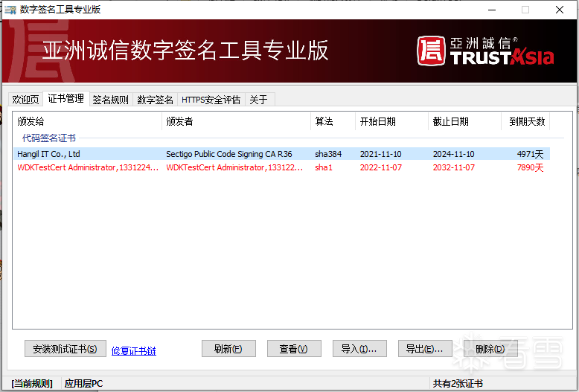Image resolution: width=579 pixels, height=392 pixels.
Task: Click the [当前规则] status bar label
Action: [x=32, y=384]
